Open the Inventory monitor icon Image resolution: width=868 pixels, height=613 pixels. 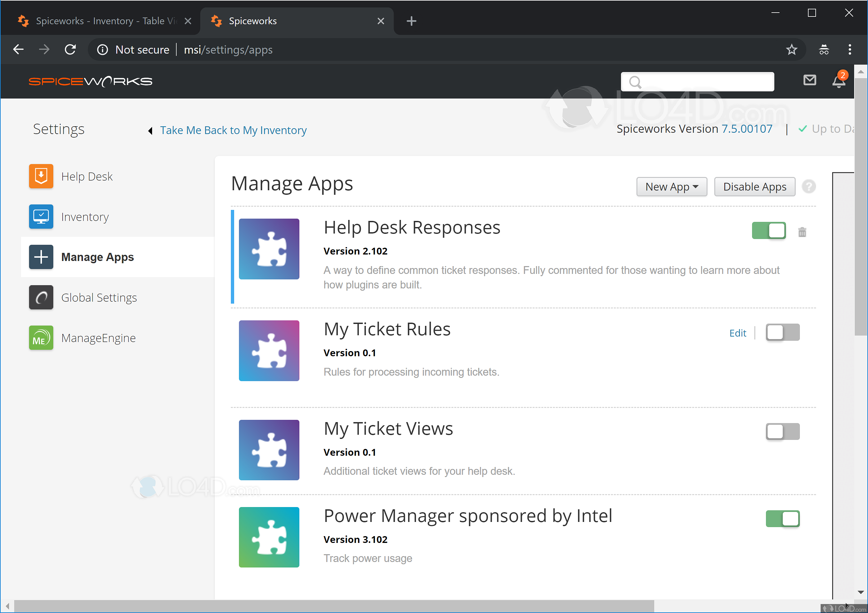(41, 217)
